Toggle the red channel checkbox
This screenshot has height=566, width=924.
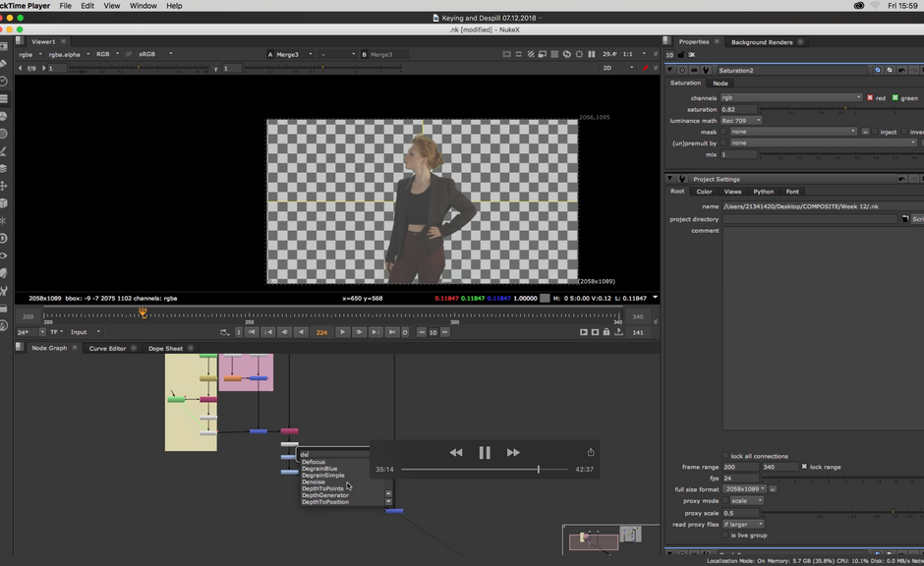tap(870, 98)
